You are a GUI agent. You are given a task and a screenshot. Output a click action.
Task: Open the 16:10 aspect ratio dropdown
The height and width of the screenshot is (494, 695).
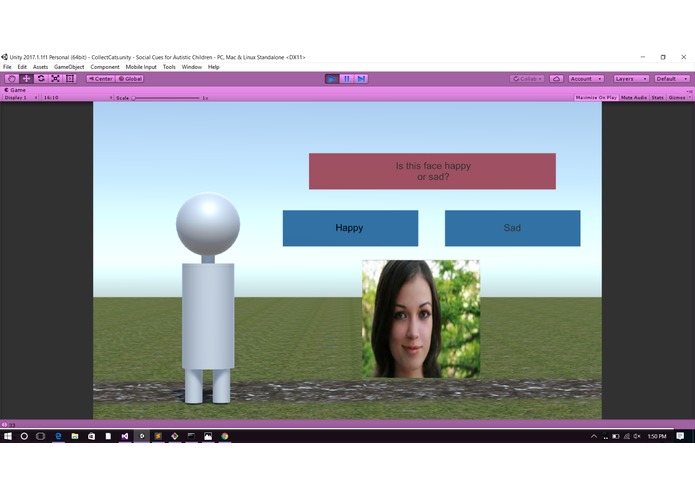(x=77, y=97)
